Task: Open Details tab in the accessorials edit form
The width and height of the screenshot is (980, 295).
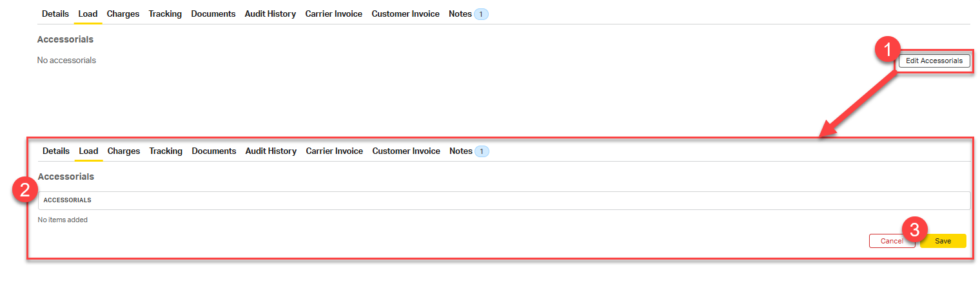Action: (56, 151)
